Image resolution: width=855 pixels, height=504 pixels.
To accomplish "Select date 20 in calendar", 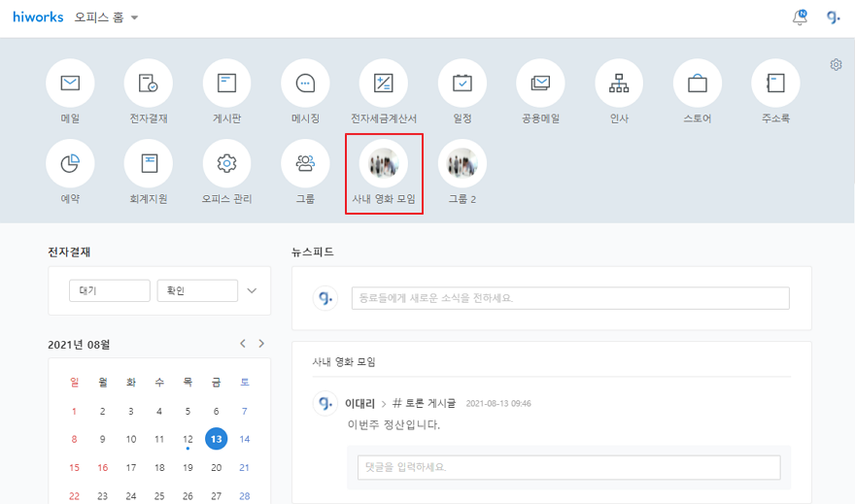I will 216,467.
